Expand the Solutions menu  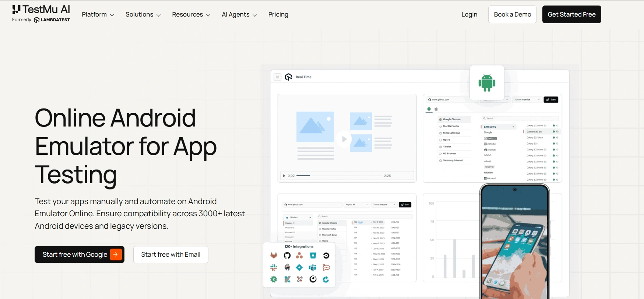143,14
